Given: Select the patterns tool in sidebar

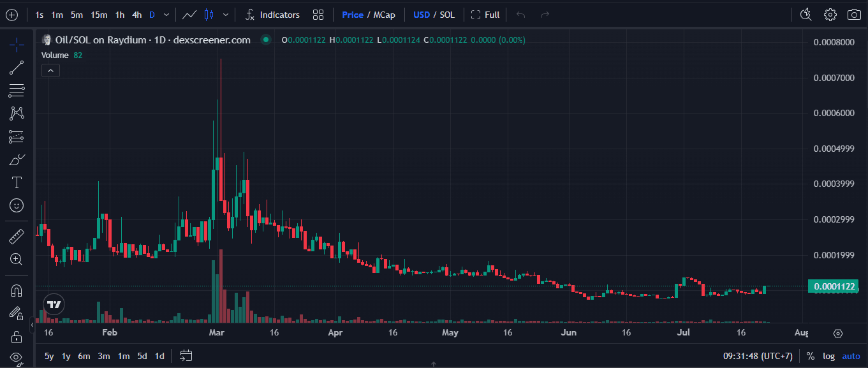Looking at the screenshot, I should coord(17,114).
